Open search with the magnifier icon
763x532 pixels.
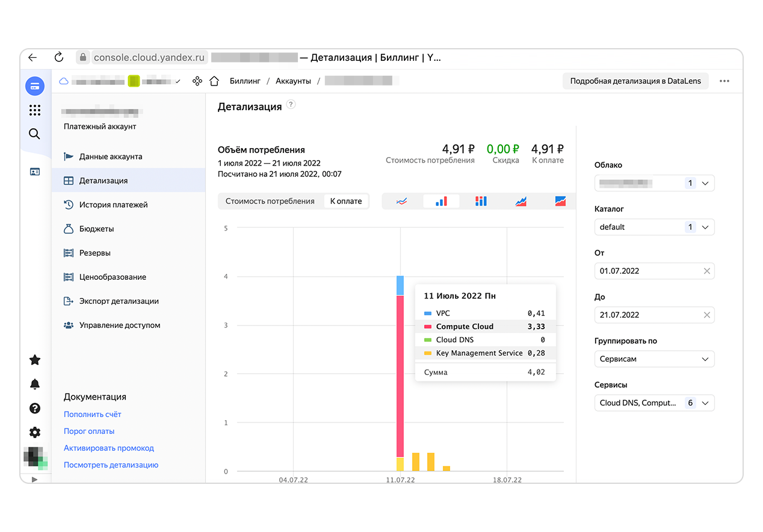(35, 134)
